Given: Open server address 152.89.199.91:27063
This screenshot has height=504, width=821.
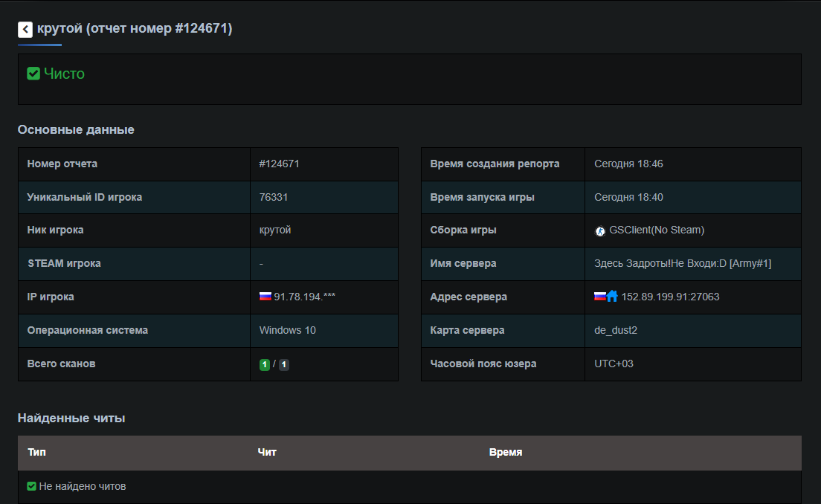Looking at the screenshot, I should pos(670,297).
